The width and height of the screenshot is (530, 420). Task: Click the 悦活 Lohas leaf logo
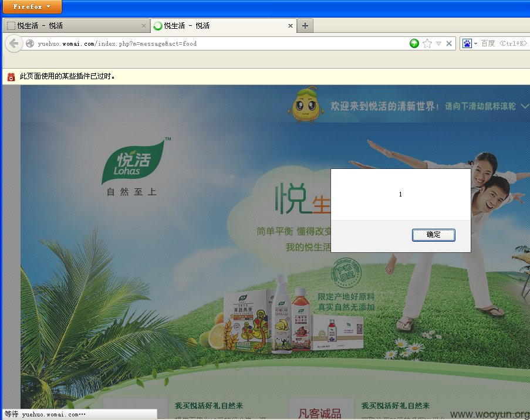click(133, 161)
